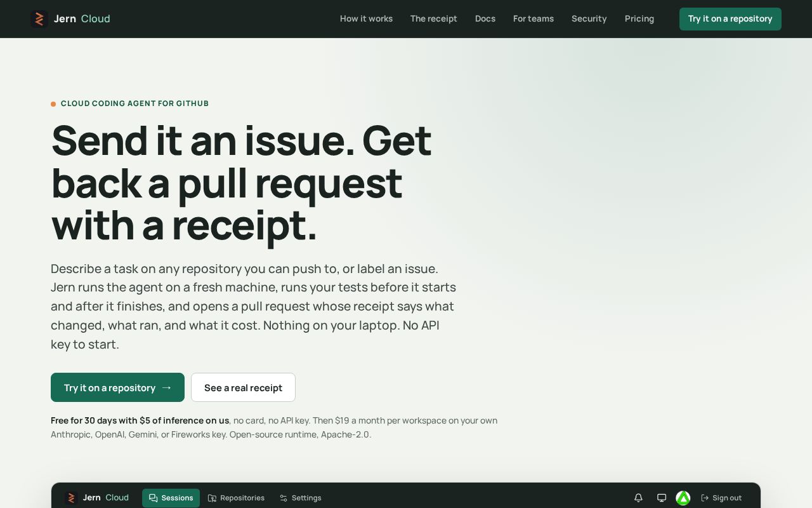Open the How it works page
Image resolution: width=812 pixels, height=508 pixels.
[366, 19]
